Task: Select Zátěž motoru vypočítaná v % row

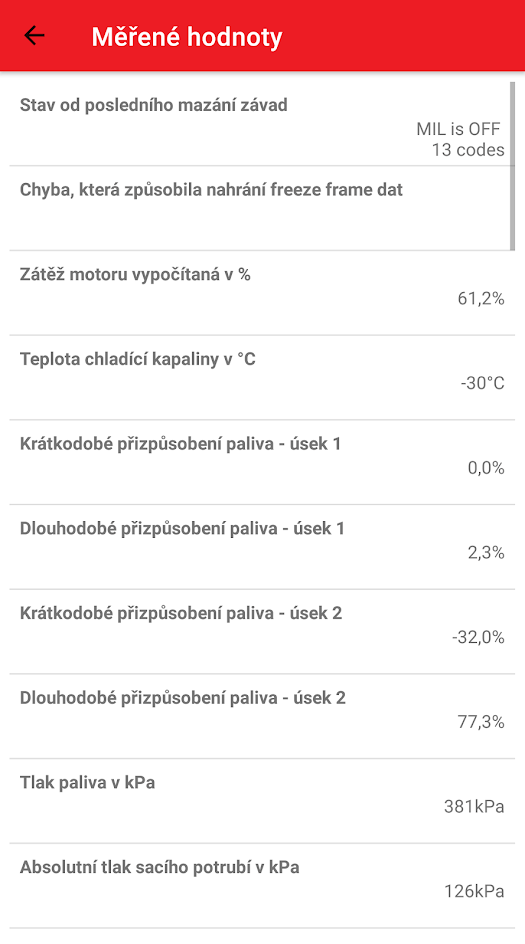Action: 262,293
